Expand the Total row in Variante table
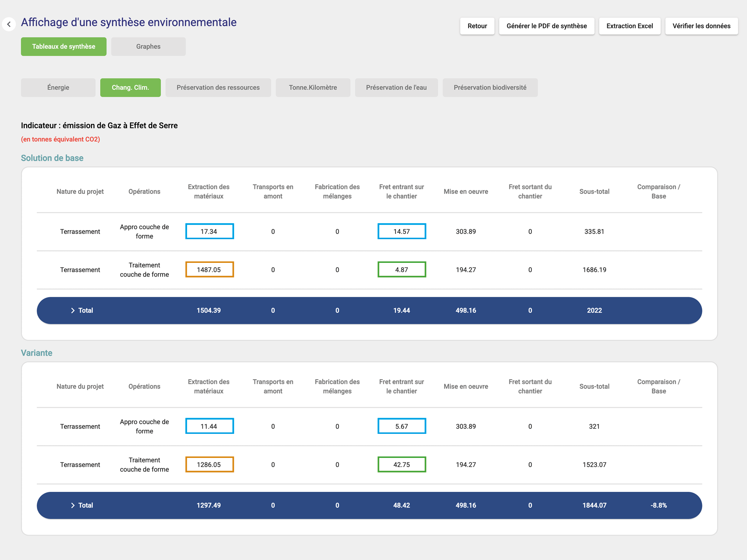This screenshot has height=560, width=747. click(73, 505)
